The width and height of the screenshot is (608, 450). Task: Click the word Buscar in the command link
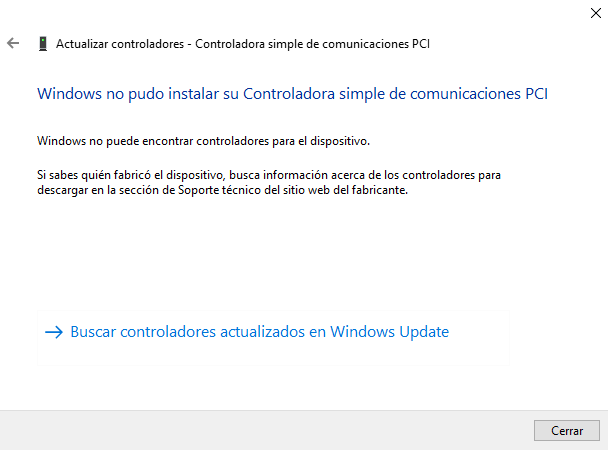click(x=93, y=332)
